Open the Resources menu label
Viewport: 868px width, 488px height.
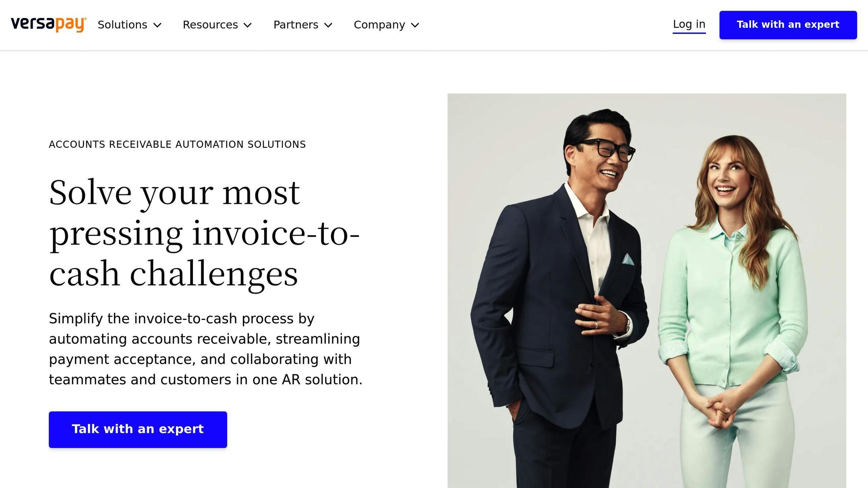pos(210,25)
